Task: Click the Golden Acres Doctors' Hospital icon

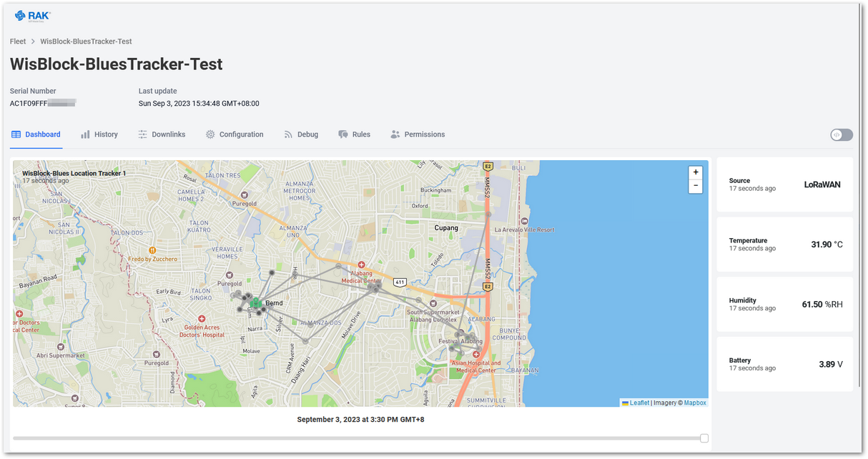Action: click(x=202, y=319)
